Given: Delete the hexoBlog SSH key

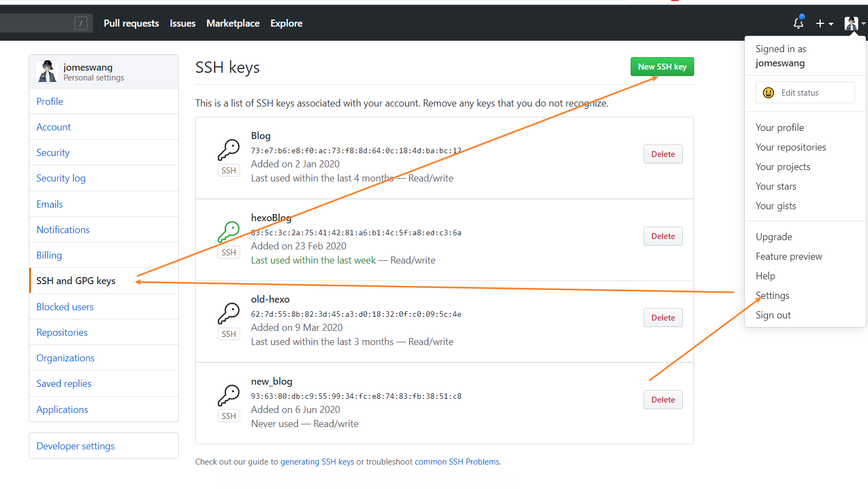Looking at the screenshot, I should pos(663,236).
